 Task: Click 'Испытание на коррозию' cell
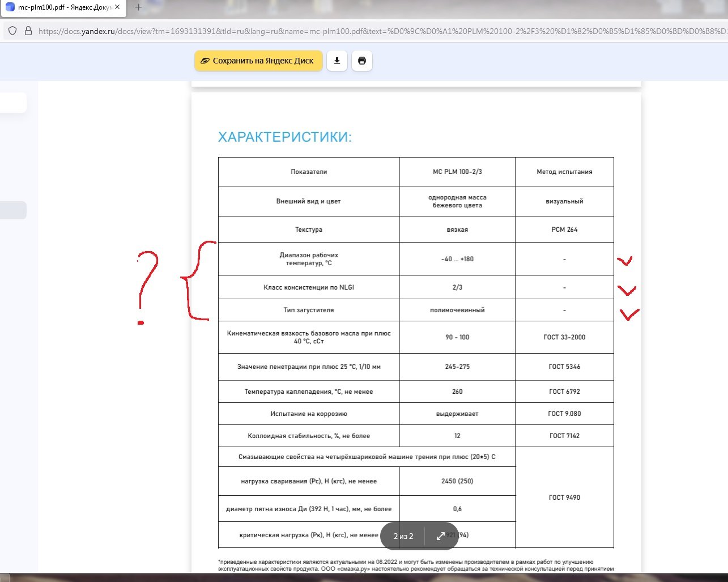coord(309,414)
